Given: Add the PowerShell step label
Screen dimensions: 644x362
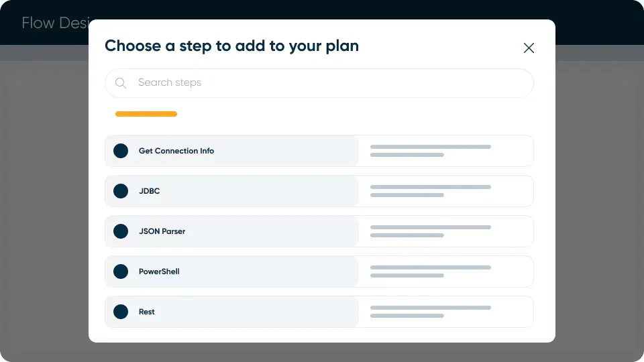Looking at the screenshot, I should (x=159, y=271).
